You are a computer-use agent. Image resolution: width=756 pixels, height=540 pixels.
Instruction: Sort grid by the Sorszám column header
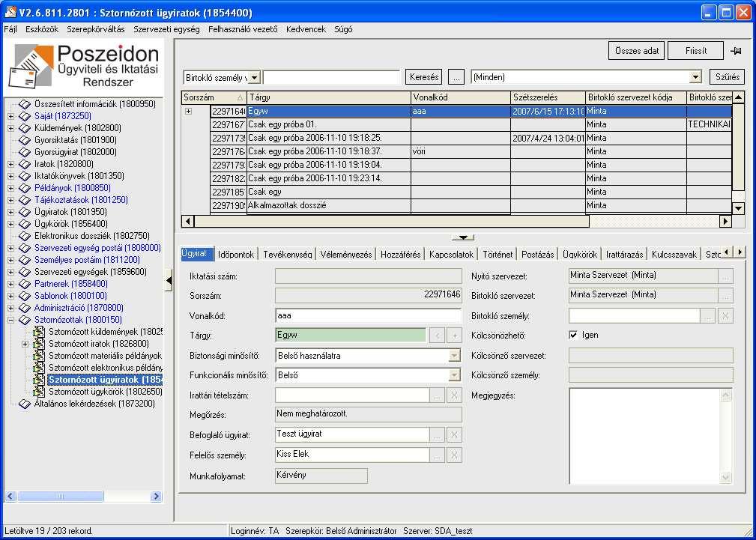coord(214,97)
